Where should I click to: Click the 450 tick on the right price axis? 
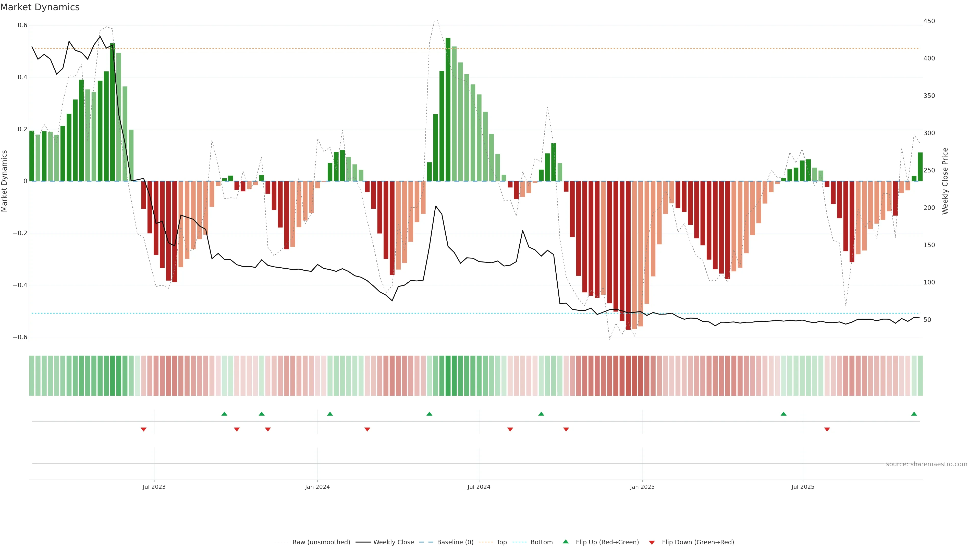[x=929, y=21]
